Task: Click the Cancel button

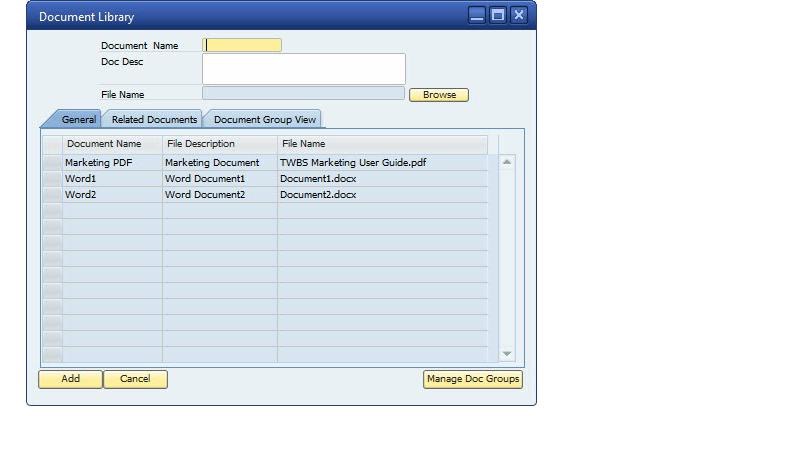Action: point(135,379)
